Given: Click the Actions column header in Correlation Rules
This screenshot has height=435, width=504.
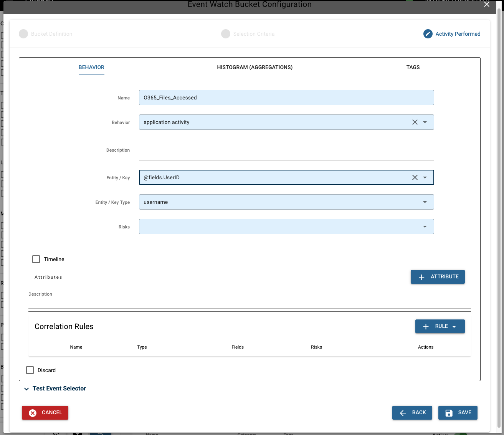Looking at the screenshot, I should [x=426, y=347].
